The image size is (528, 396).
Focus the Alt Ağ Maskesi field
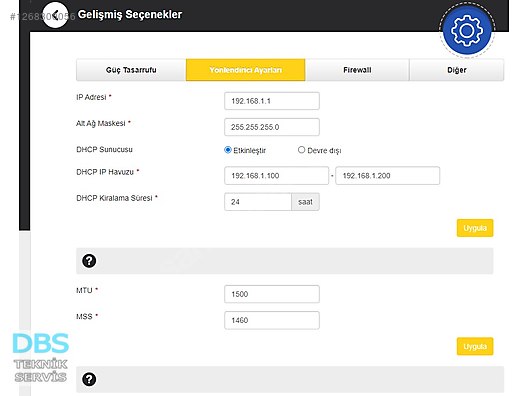tap(272, 127)
